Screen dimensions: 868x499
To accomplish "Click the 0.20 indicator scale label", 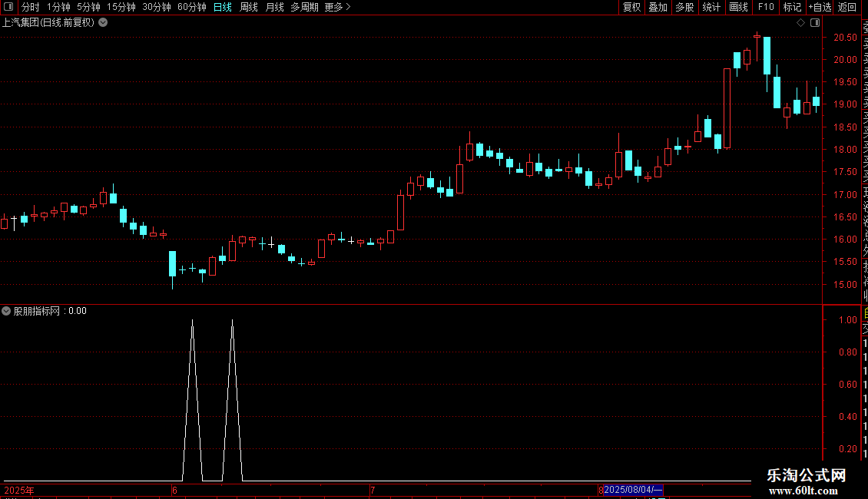I will [848, 448].
